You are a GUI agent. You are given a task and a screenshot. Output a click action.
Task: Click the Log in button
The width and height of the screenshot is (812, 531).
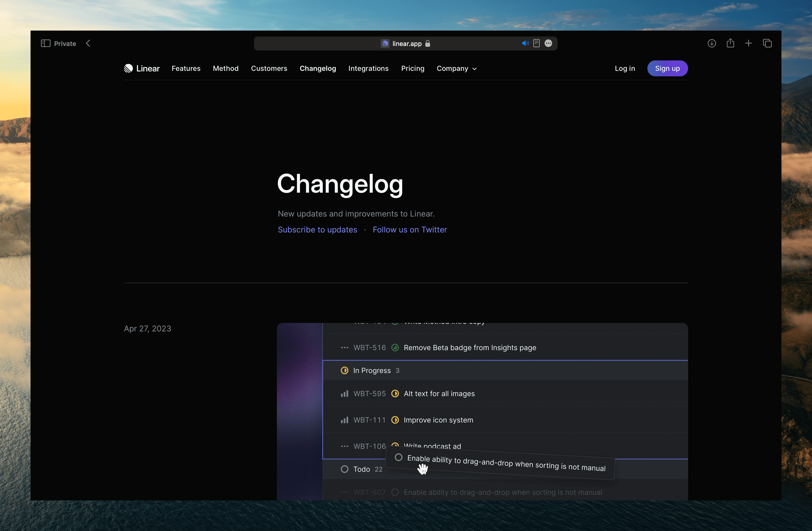pyautogui.click(x=626, y=68)
